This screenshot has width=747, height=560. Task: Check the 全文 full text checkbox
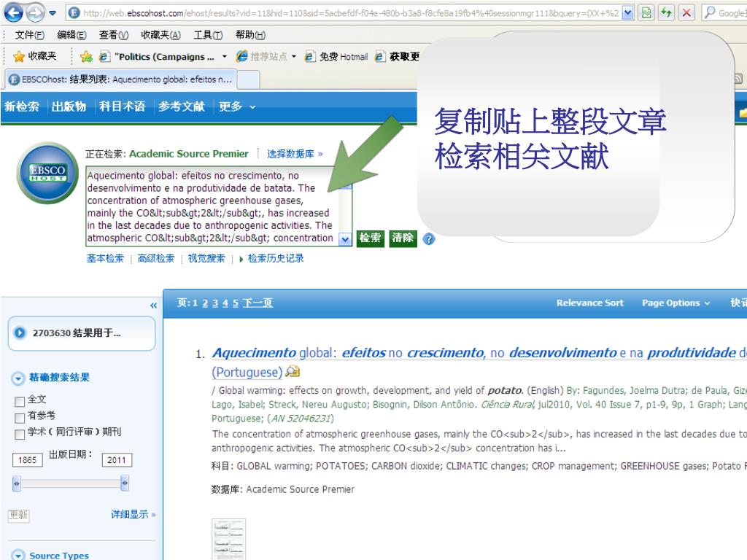pos(20,402)
